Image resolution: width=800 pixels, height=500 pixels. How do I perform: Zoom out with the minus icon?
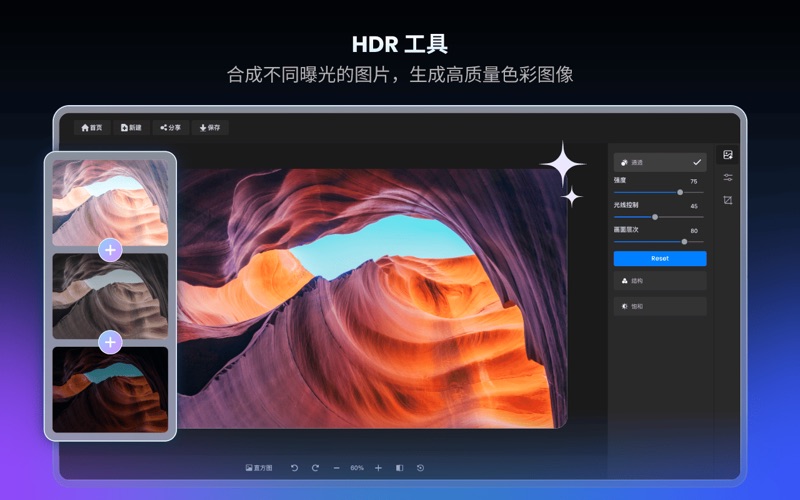[x=336, y=468]
